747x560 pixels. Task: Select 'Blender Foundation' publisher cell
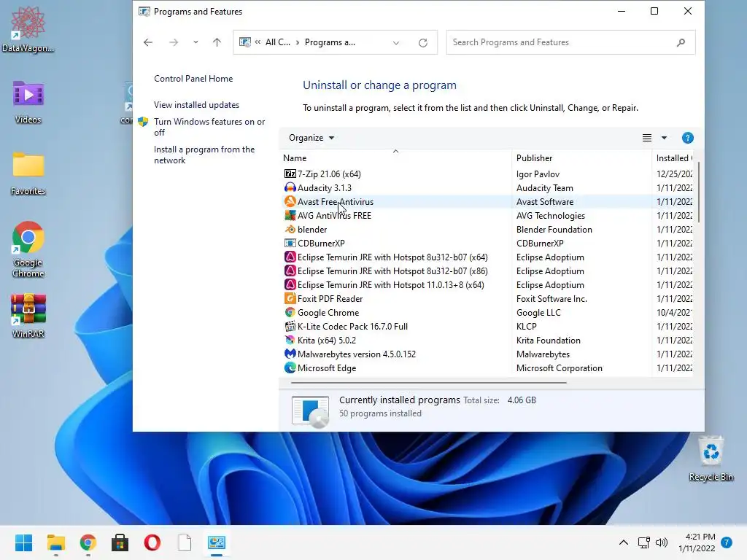point(554,229)
